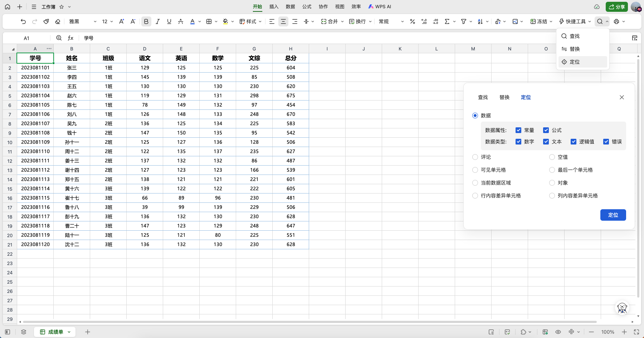The image size is (644, 338).
Task: Click the Underline icon
Action: tap(169, 21)
